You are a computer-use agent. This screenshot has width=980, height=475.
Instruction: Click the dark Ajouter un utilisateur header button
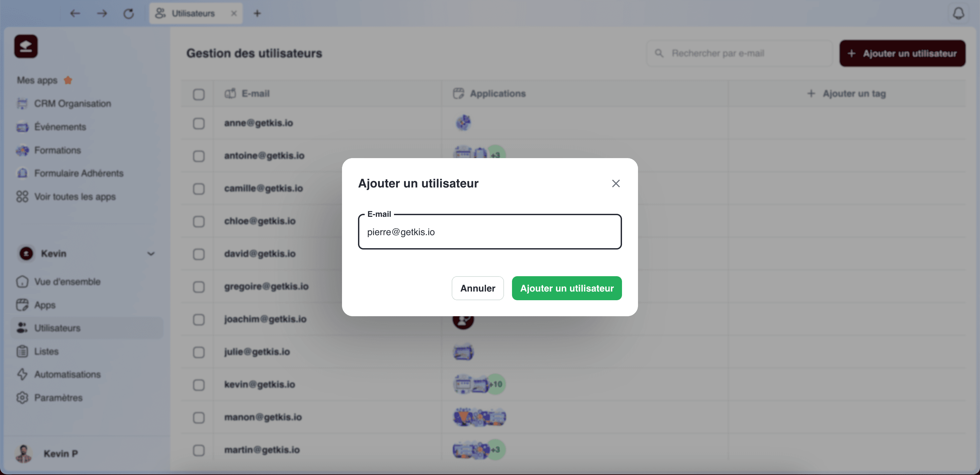902,53
